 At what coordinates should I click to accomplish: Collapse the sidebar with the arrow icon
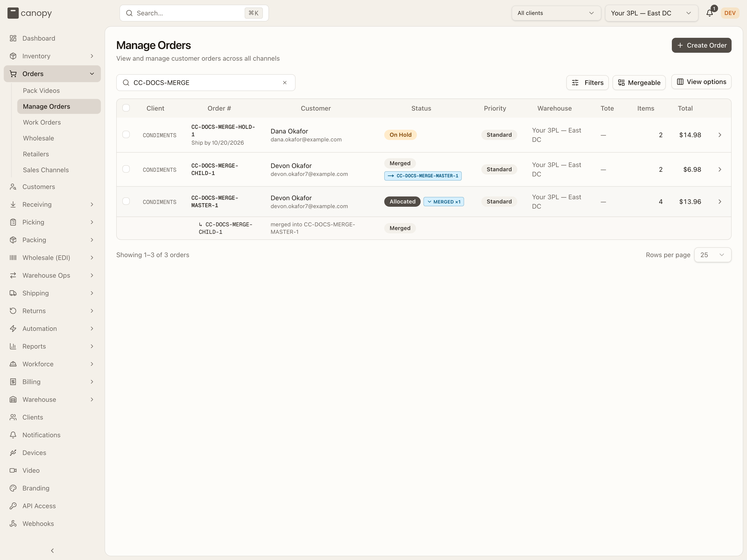(x=52, y=550)
